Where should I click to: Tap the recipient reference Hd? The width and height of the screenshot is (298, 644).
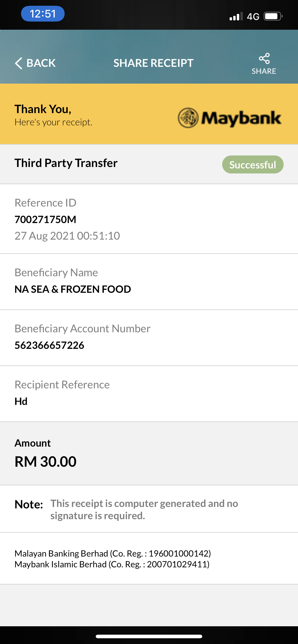(21, 401)
